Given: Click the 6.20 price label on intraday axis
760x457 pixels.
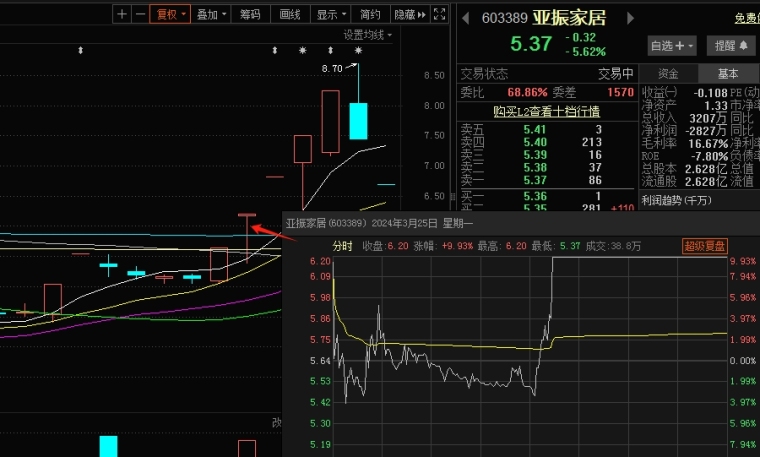Looking at the screenshot, I should tap(320, 261).
